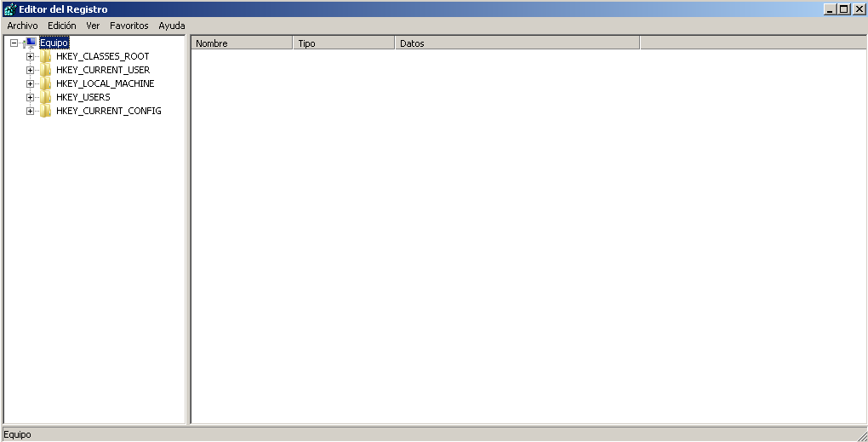Click the HKEY_LOCAL_MACHINE folder icon
The width and height of the screenshot is (868, 442).
46,83
